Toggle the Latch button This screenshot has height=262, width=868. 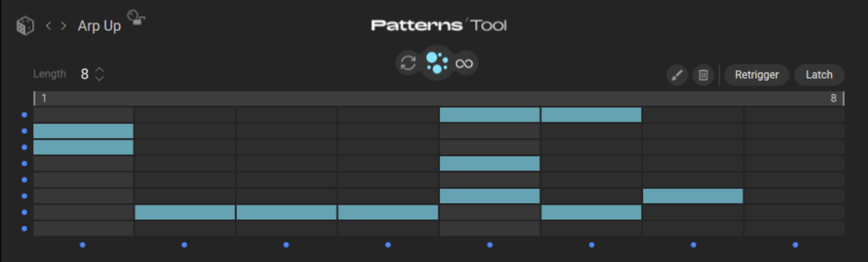click(819, 75)
